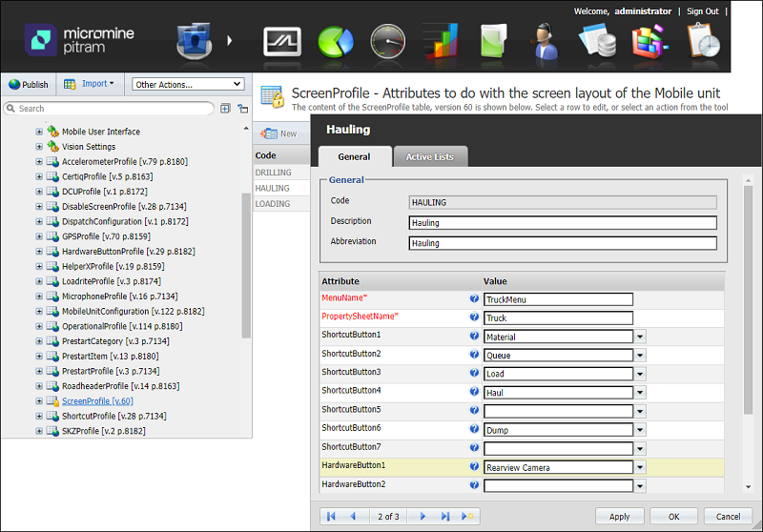Viewport: 763px width, 532px height.
Task: Go to the first record in pager
Action: pyautogui.click(x=332, y=516)
